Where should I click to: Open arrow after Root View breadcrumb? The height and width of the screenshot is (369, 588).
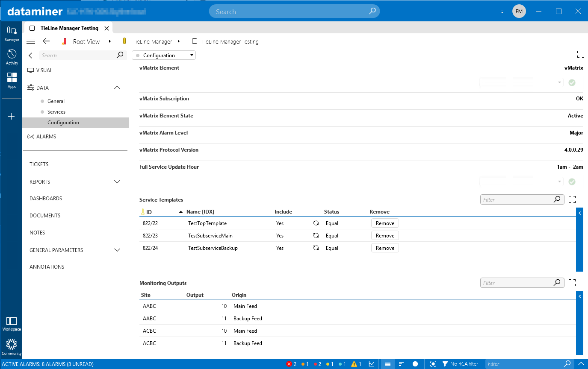pos(110,41)
